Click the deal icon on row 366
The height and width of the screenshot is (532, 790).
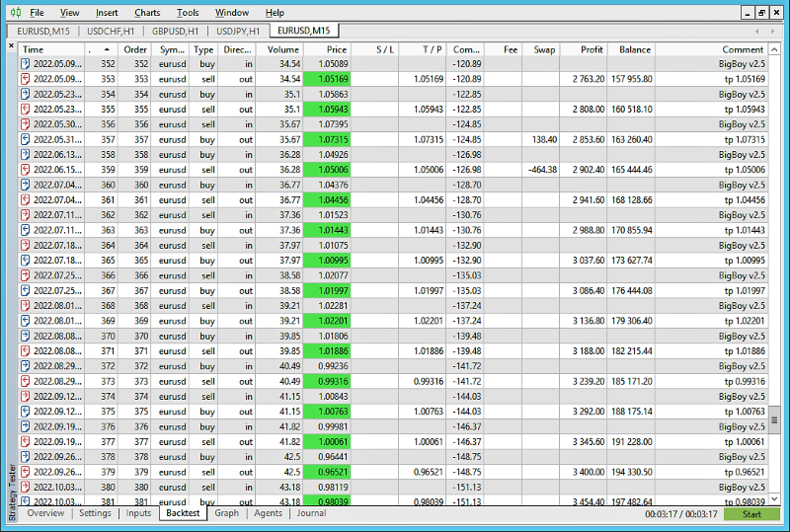pyautogui.click(x=26, y=275)
